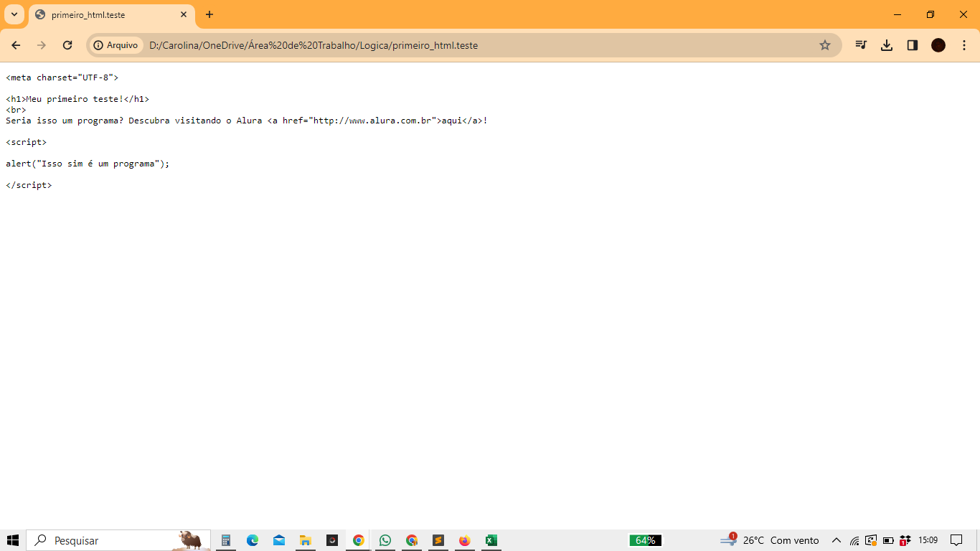Click the opening '<script>' tag text

(x=26, y=142)
